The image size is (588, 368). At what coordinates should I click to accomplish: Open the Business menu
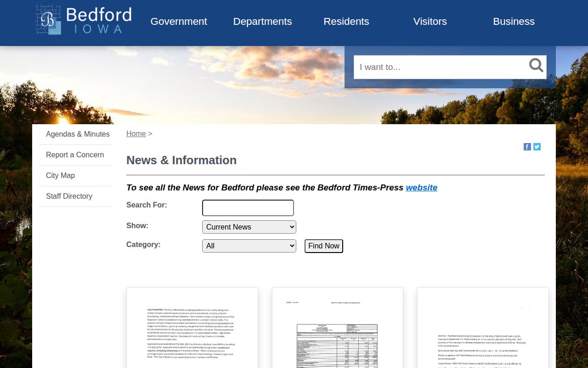(514, 22)
